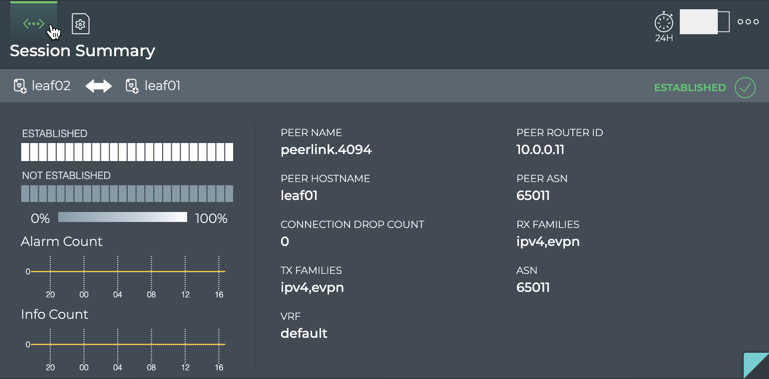Screen dimensions: 769x379
Task: Click the switch icon beside leaf02
Action: (20, 86)
